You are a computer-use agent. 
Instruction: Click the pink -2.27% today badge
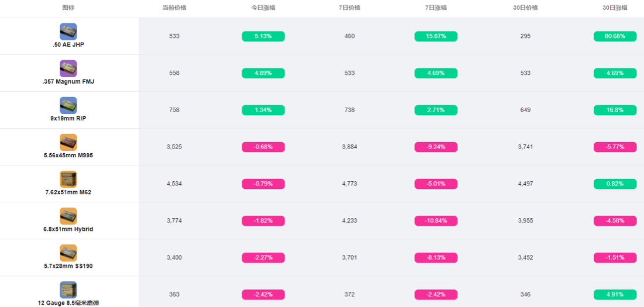[263, 258]
